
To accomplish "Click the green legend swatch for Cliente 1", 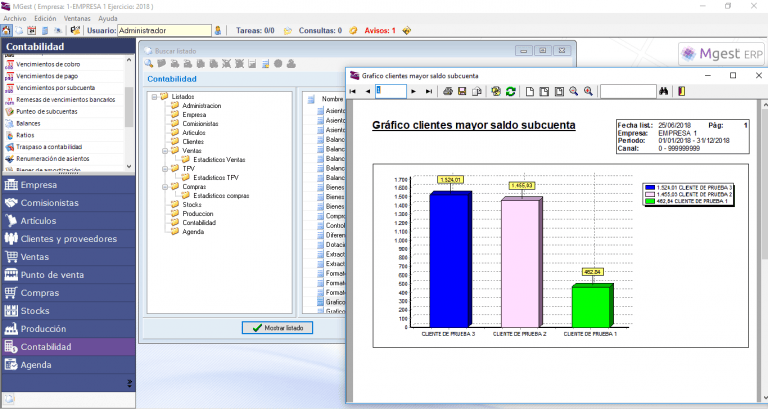I will click(650, 201).
